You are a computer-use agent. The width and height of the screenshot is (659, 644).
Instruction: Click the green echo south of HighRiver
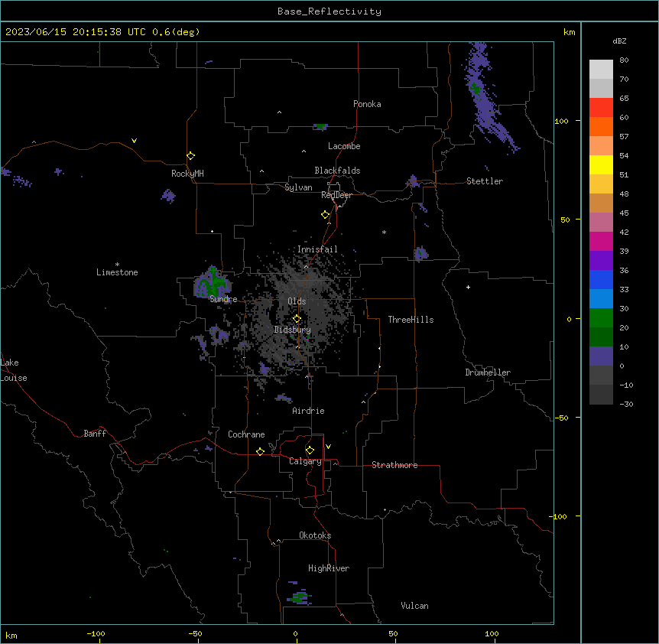(300, 597)
